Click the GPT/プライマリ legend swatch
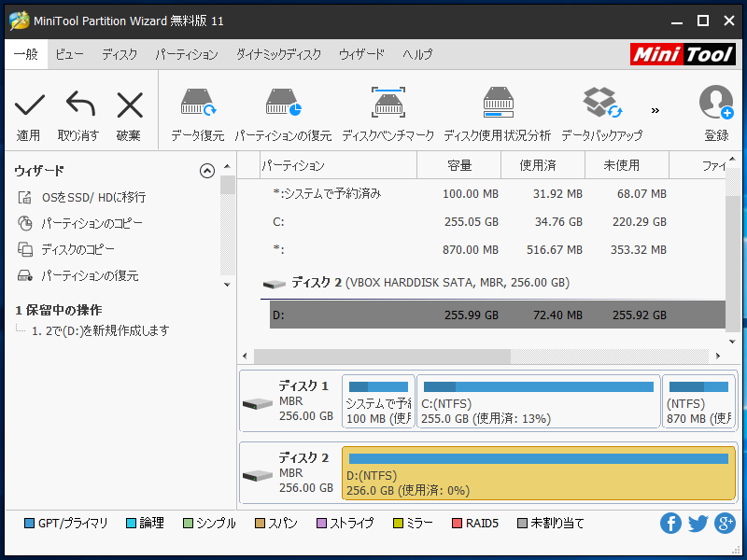Image resolution: width=747 pixels, height=560 pixels. (30, 524)
